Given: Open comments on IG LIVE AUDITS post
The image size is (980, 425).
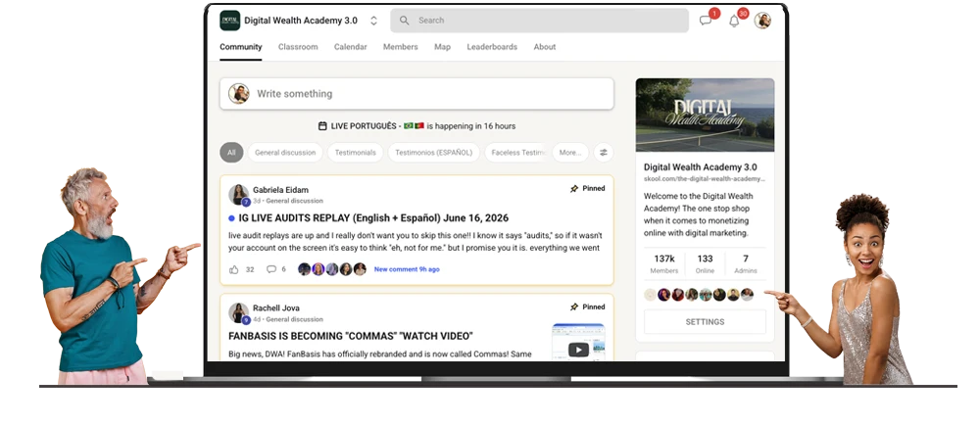Looking at the screenshot, I should pos(271,269).
